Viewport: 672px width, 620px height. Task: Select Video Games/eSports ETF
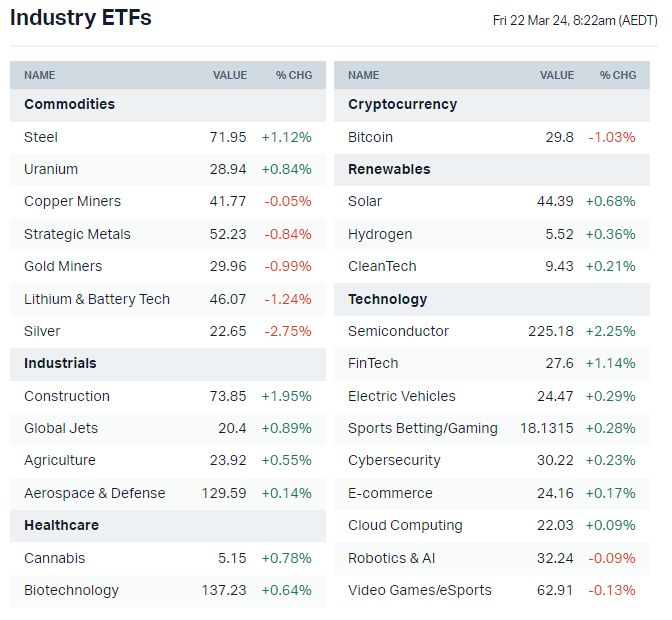[x=420, y=590]
